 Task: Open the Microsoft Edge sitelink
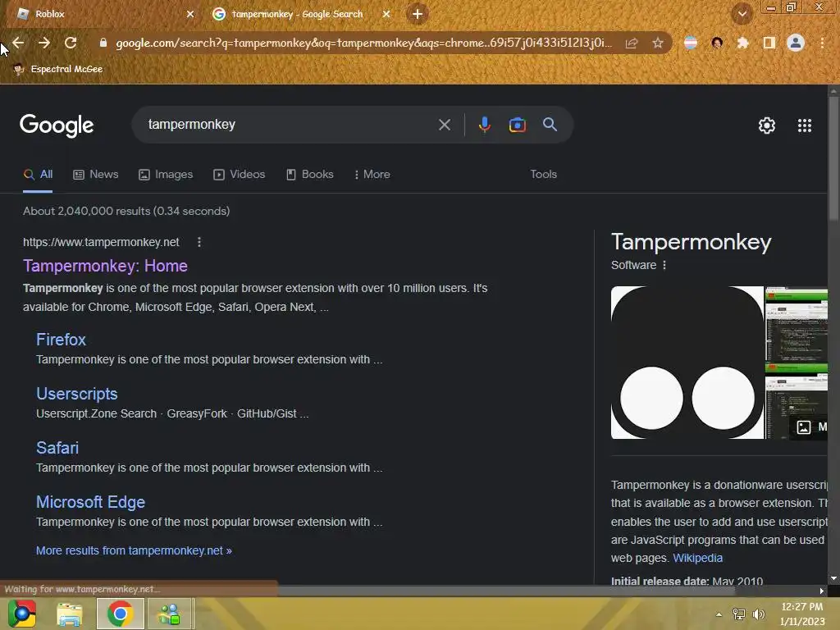(90, 502)
